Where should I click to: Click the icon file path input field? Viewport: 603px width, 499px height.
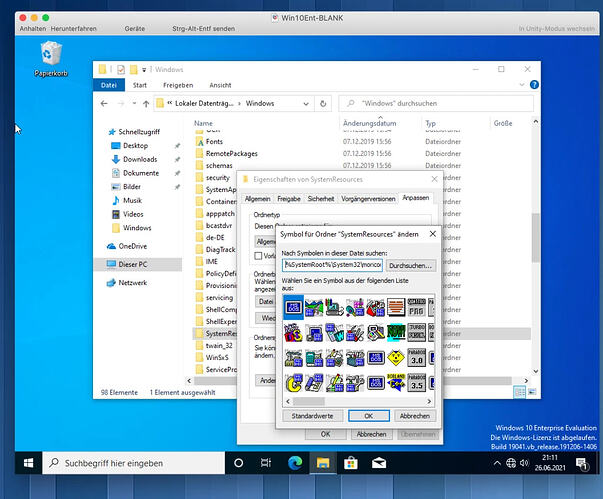click(x=331, y=265)
